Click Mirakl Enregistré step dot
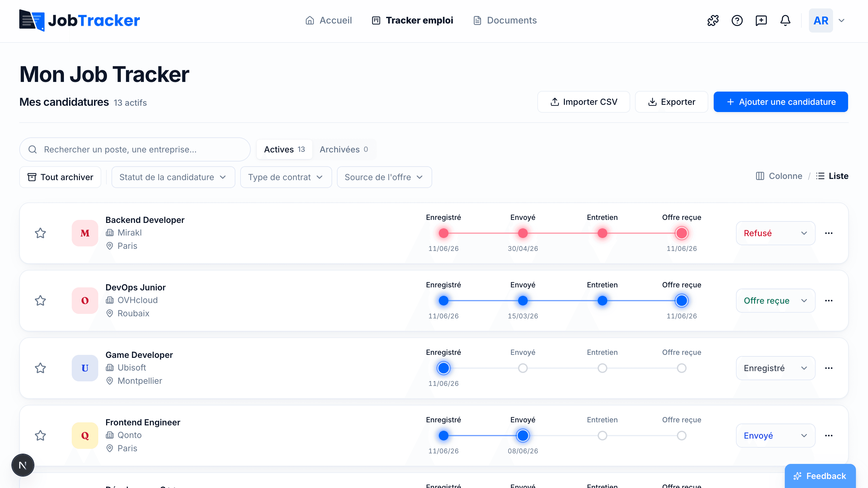 [443, 233]
